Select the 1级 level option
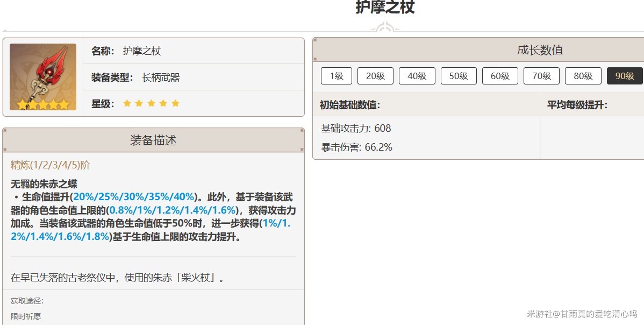The width and height of the screenshot is (644, 325). [x=336, y=76]
